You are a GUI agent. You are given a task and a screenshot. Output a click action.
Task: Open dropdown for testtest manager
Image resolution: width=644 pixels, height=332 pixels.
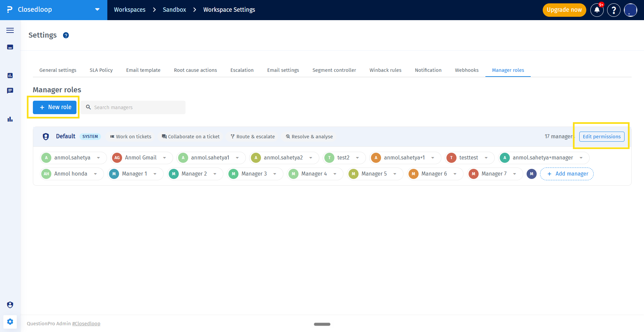point(486,158)
